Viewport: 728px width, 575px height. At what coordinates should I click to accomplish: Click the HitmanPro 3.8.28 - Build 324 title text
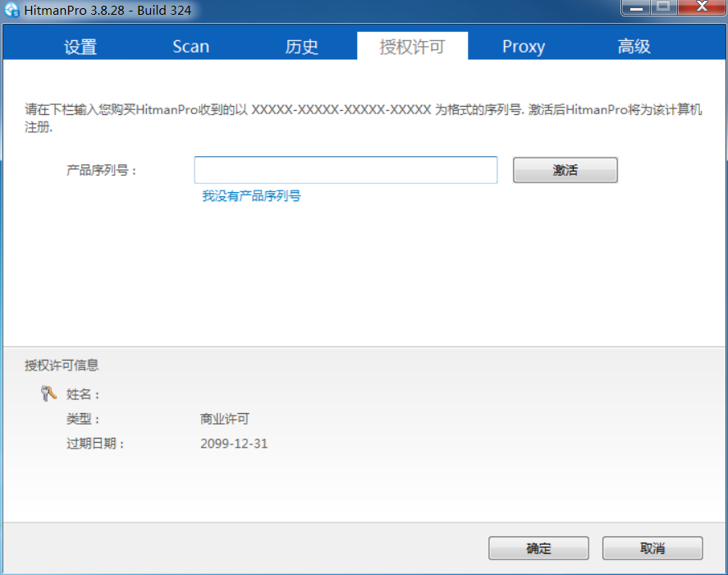pyautogui.click(x=108, y=10)
